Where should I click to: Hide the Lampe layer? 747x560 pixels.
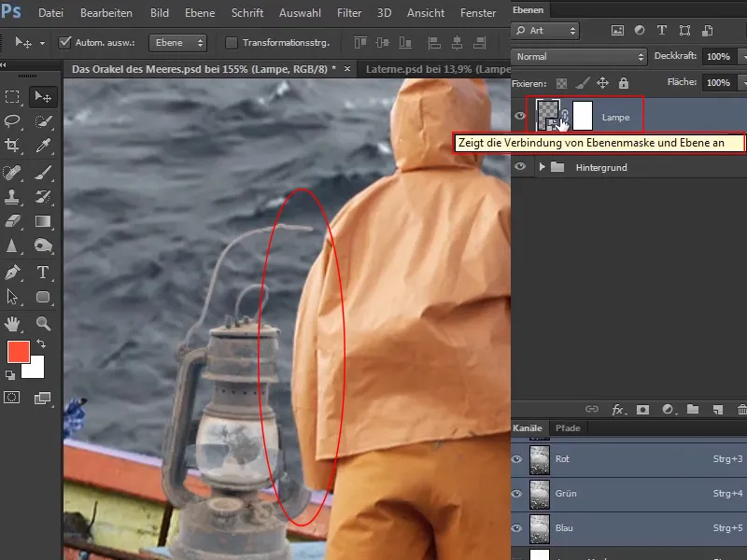coord(520,116)
